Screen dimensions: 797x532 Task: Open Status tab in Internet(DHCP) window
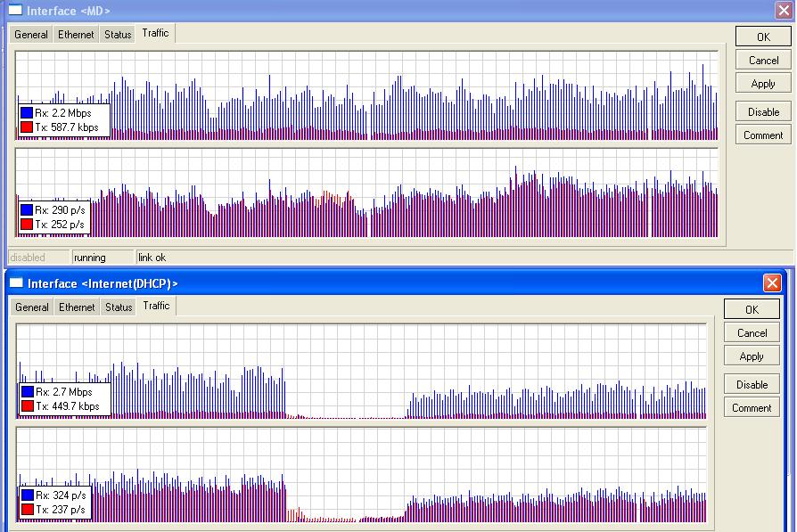(119, 307)
